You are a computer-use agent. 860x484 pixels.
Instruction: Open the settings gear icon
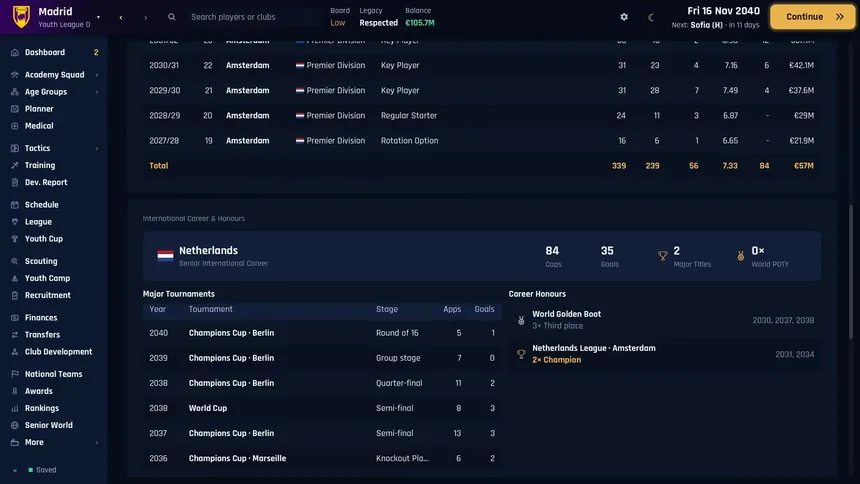click(624, 17)
